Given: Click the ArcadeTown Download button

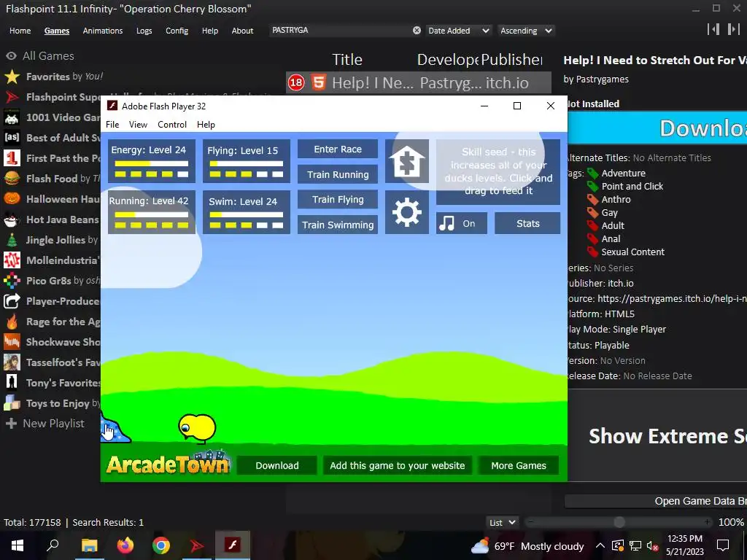Looking at the screenshot, I should coord(276,465).
